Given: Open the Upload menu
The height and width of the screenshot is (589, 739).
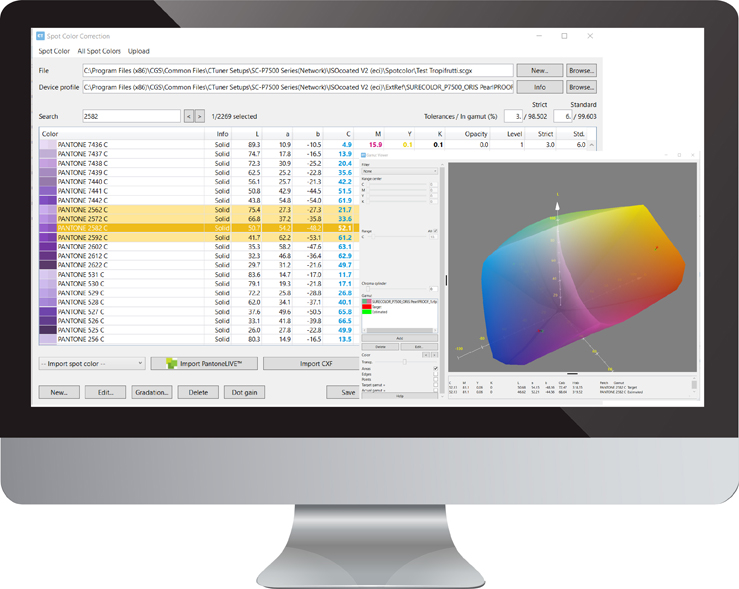Looking at the screenshot, I should pos(138,51).
